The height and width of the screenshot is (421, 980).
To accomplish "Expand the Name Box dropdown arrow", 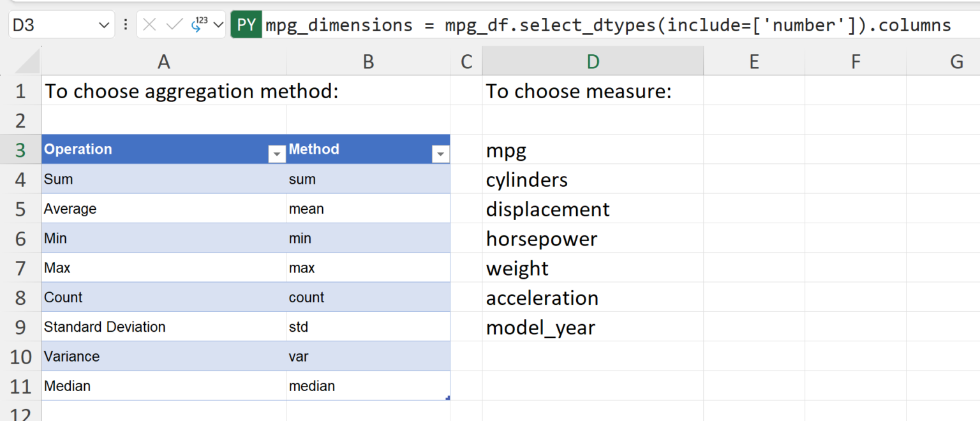I will pos(104,26).
